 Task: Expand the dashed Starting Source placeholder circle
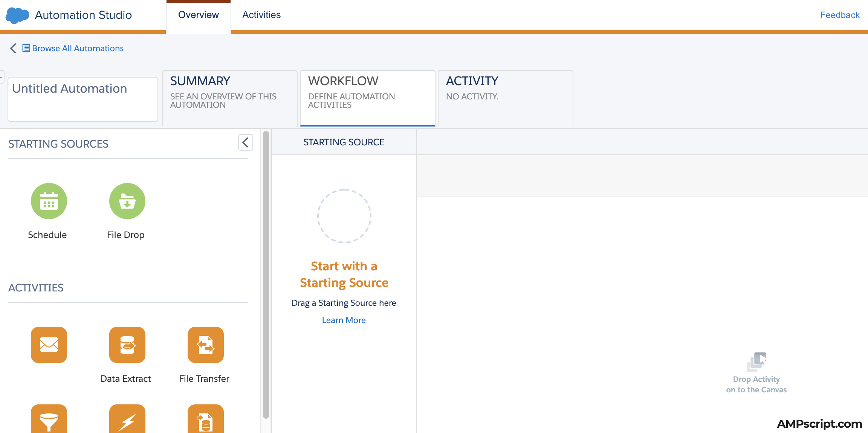[344, 216]
